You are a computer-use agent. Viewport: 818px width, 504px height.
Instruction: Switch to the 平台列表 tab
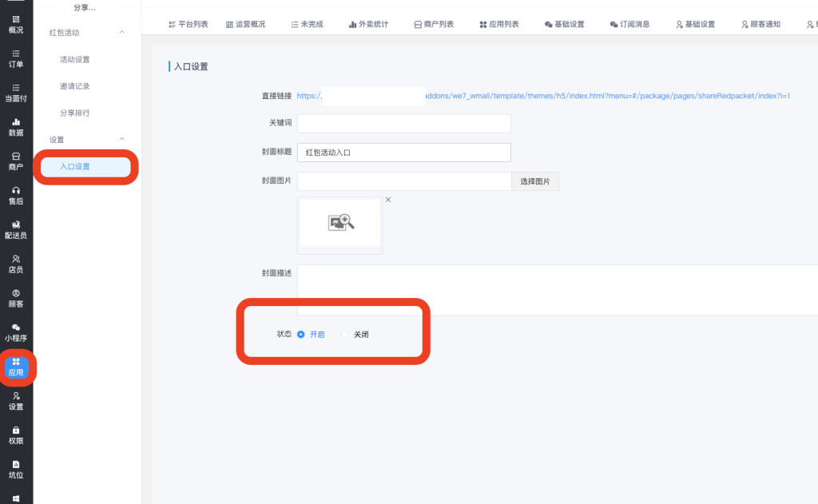[x=189, y=25]
